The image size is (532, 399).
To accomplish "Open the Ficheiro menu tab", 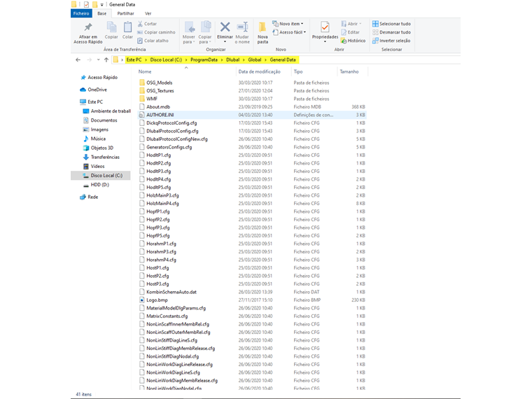I will pos(81,13).
